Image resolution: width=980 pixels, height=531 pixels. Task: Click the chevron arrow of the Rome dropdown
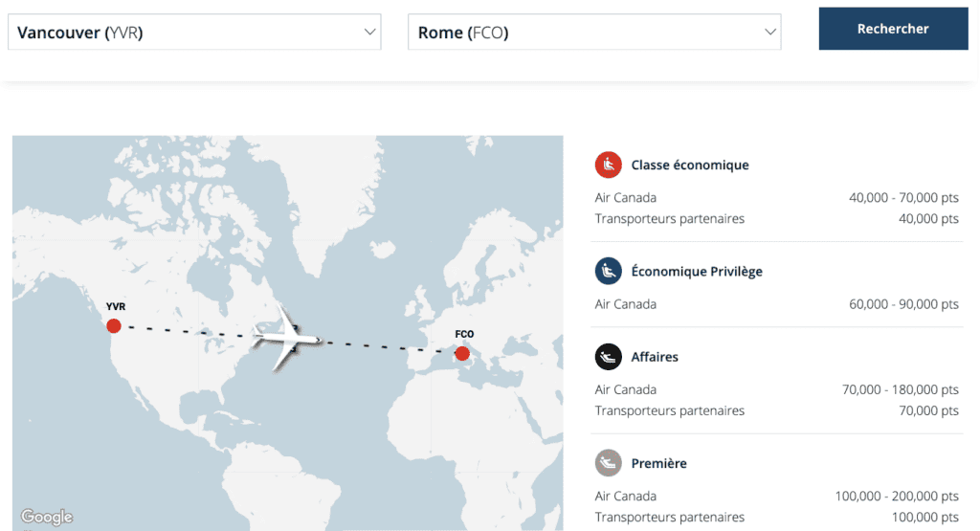(770, 33)
